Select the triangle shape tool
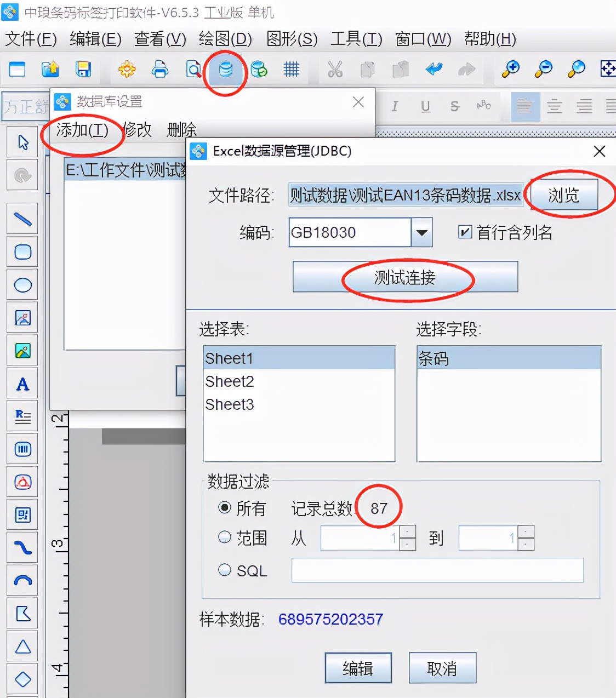The height and width of the screenshot is (698, 616). pos(22,646)
